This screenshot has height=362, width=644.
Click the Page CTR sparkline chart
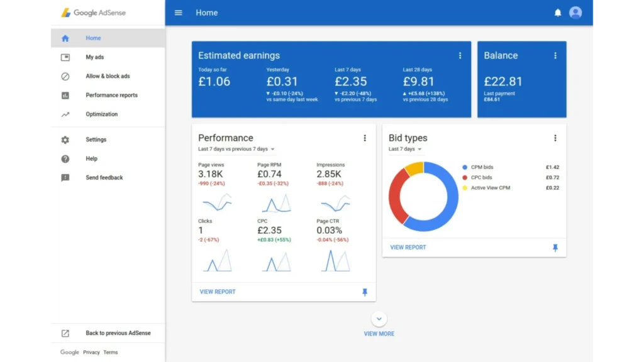pos(336,260)
